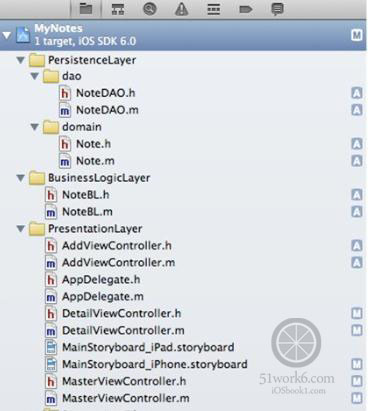Click the A status badge beside NoteDAO.h
This screenshot has height=411, width=368.
pyautogui.click(x=357, y=93)
